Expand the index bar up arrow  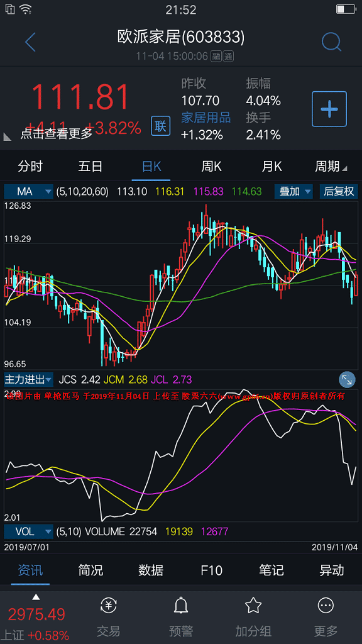36,597
